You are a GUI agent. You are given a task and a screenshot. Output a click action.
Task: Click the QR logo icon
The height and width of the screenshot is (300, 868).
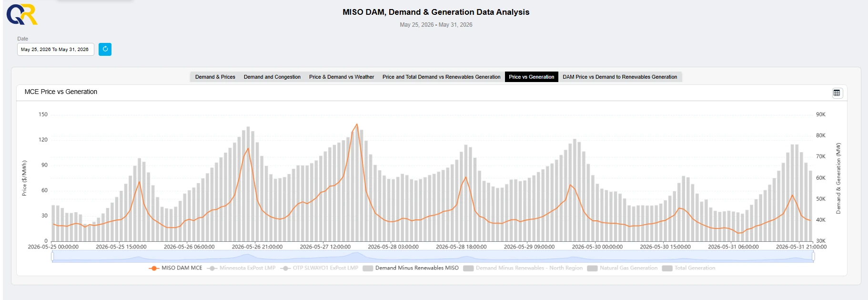point(22,14)
